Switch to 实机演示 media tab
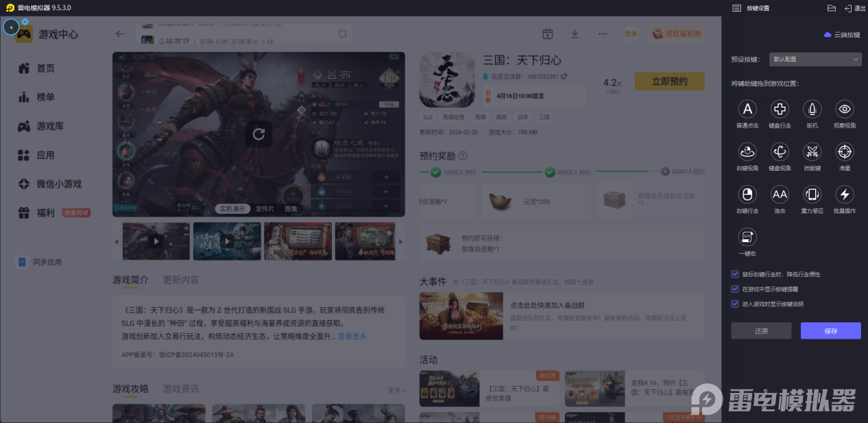The image size is (868, 423). click(232, 208)
